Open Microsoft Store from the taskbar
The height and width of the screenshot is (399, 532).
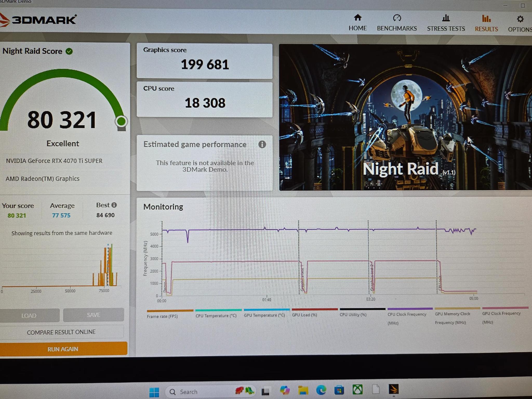[x=339, y=390]
